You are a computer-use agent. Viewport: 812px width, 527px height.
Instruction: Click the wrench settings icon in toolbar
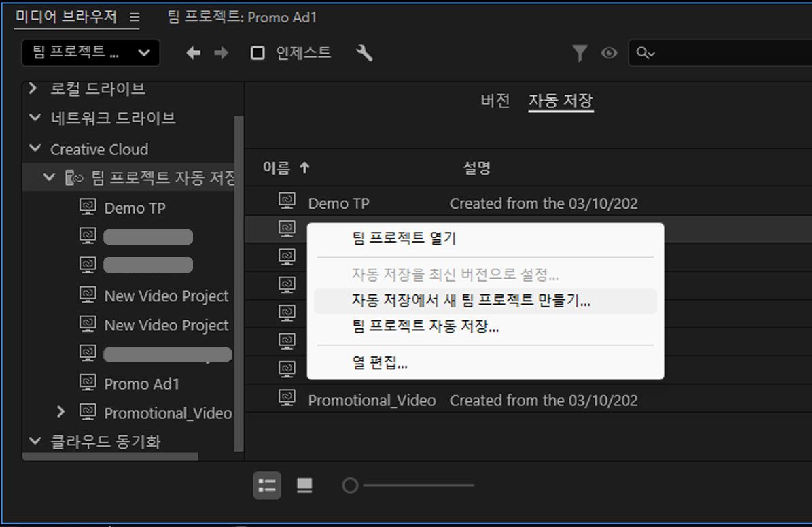click(x=364, y=52)
